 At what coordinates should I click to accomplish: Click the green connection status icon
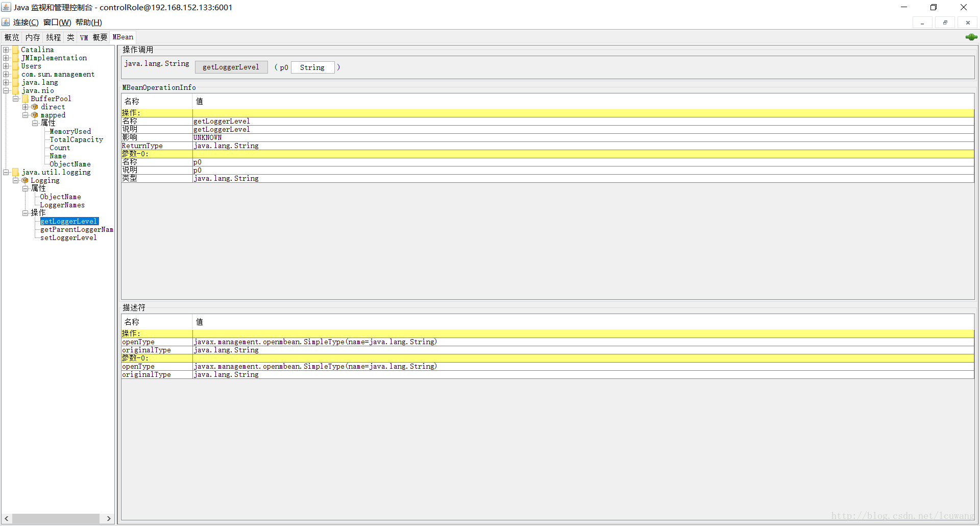coord(971,37)
